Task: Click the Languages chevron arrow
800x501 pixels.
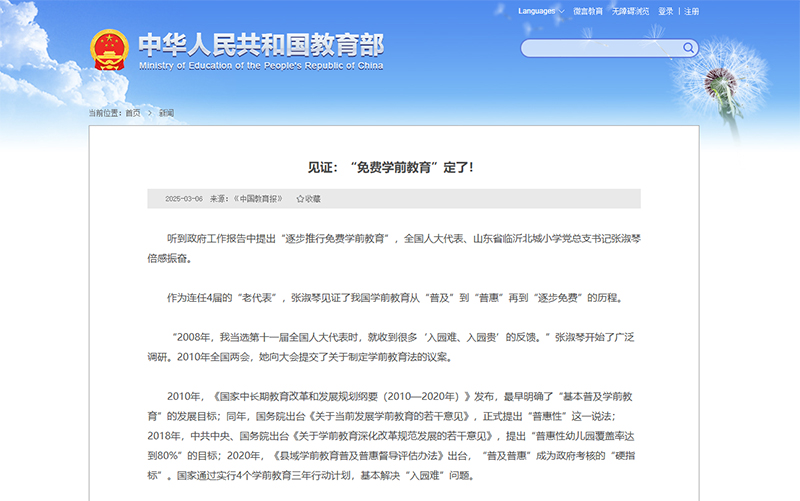Action: 563,12
